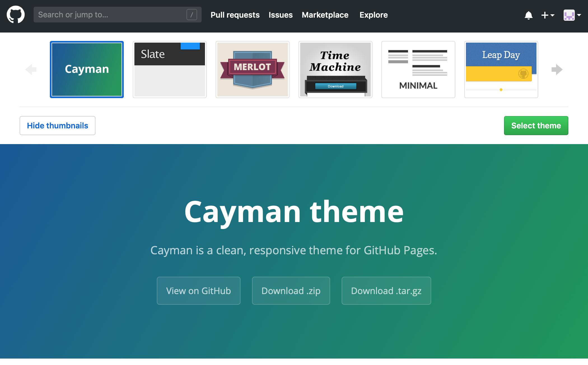Click the left arrow to browse previous themes

[31, 70]
